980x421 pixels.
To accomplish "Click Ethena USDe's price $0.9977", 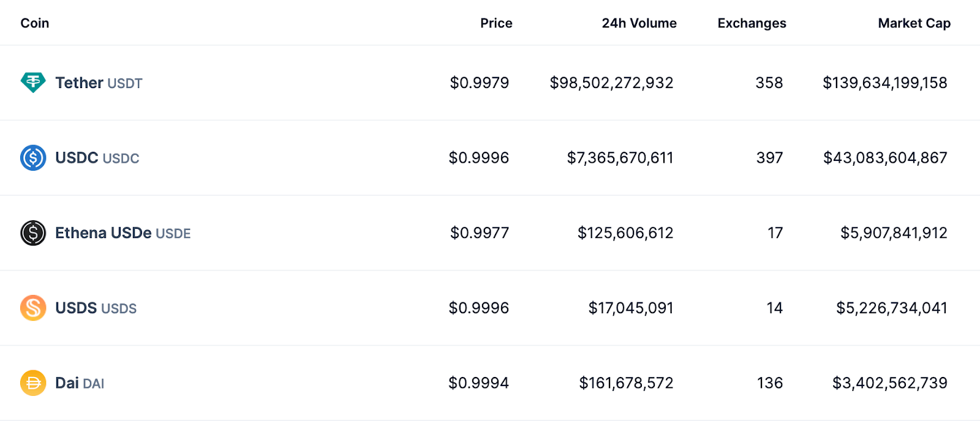I will pyautogui.click(x=479, y=233).
